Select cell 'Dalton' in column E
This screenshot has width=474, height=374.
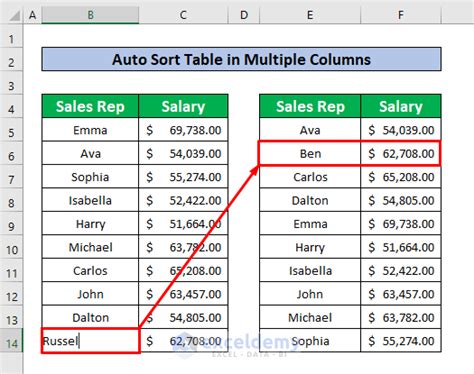[310, 200]
